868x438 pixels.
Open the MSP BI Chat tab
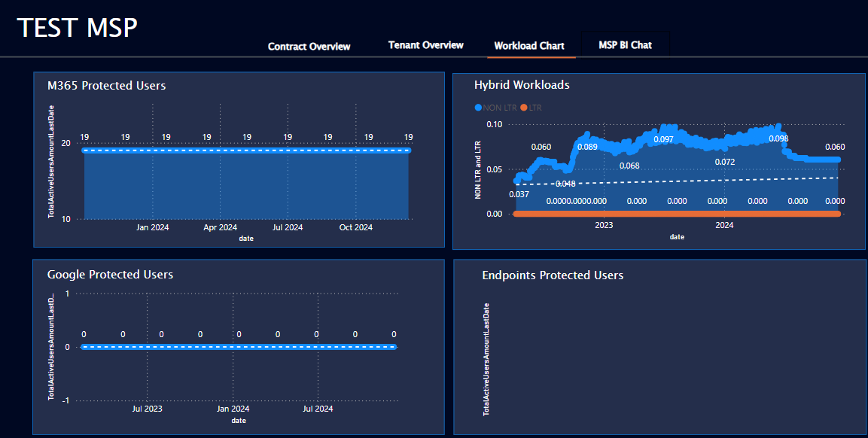625,45
